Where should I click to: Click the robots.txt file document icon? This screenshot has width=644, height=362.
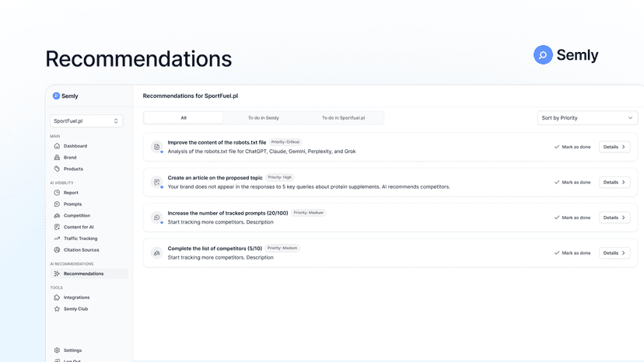(157, 147)
